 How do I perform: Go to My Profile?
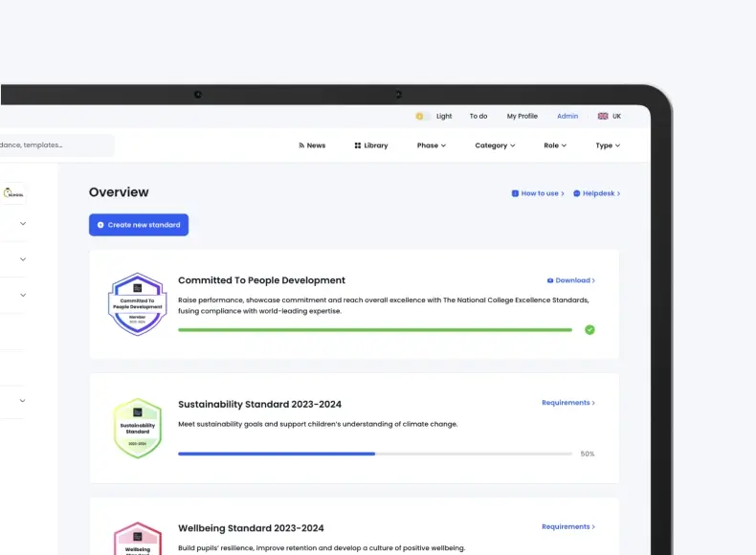[x=522, y=116]
